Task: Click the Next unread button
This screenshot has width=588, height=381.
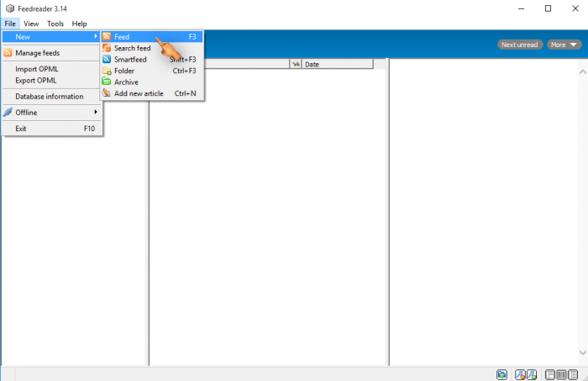Action: (520, 45)
